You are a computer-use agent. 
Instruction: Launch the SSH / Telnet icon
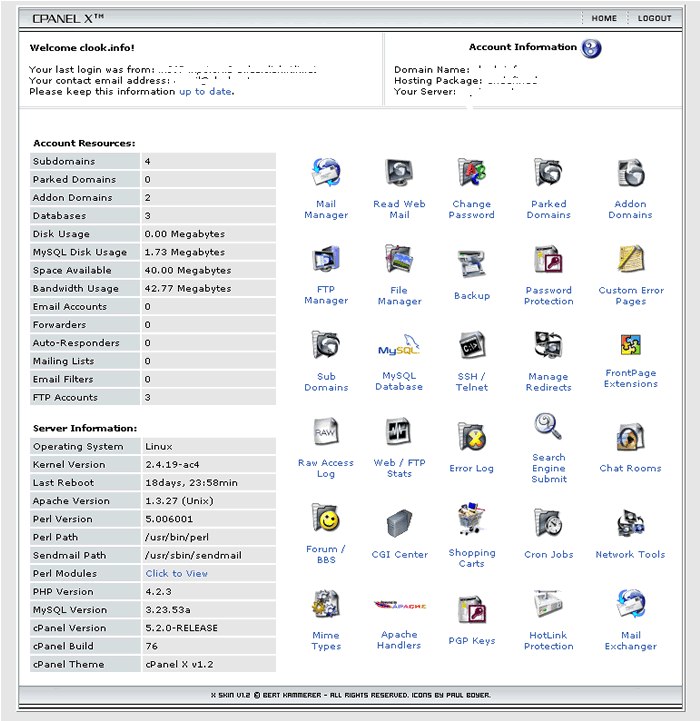pyautogui.click(x=472, y=344)
